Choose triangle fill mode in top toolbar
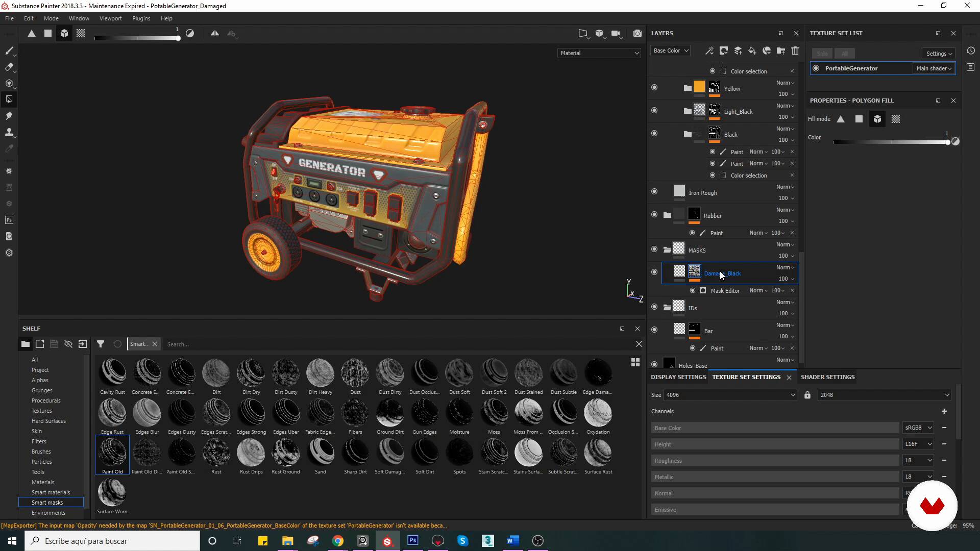 coord(32,33)
